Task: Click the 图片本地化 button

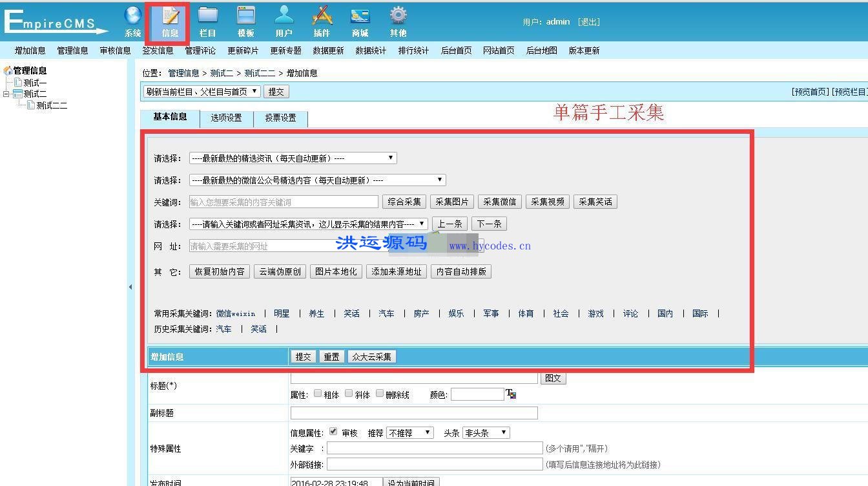Action: click(x=336, y=271)
